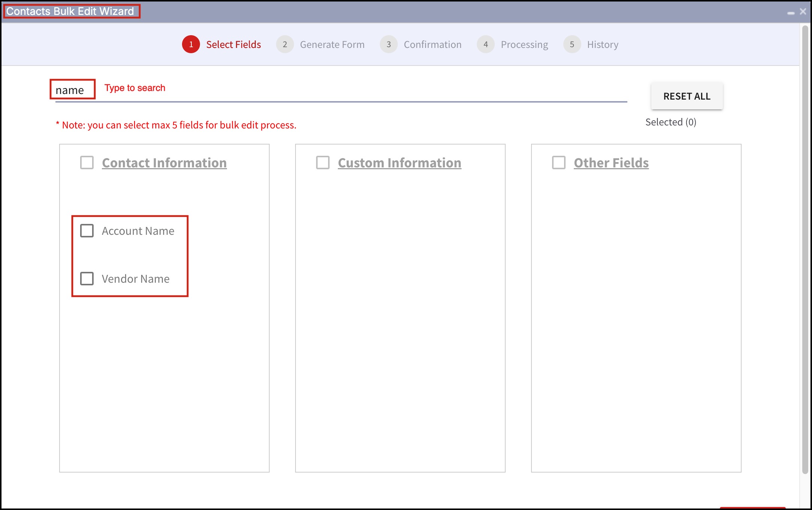Check the Vendor Name field
The height and width of the screenshot is (510, 812).
[87, 279]
